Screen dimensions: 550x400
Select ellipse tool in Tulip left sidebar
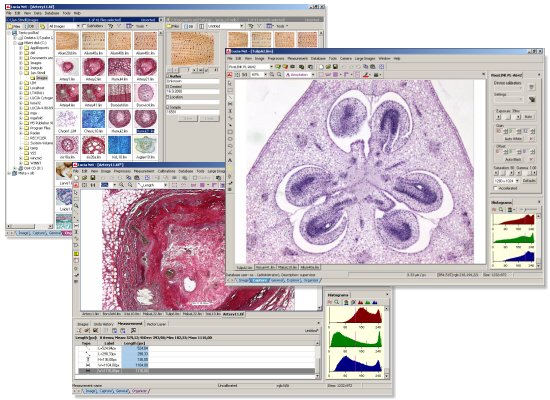point(230,139)
